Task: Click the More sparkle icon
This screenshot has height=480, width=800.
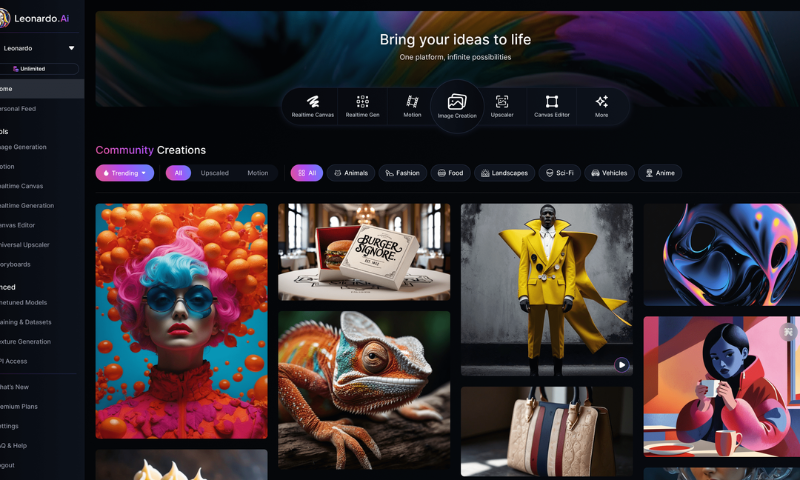Action: [x=601, y=102]
